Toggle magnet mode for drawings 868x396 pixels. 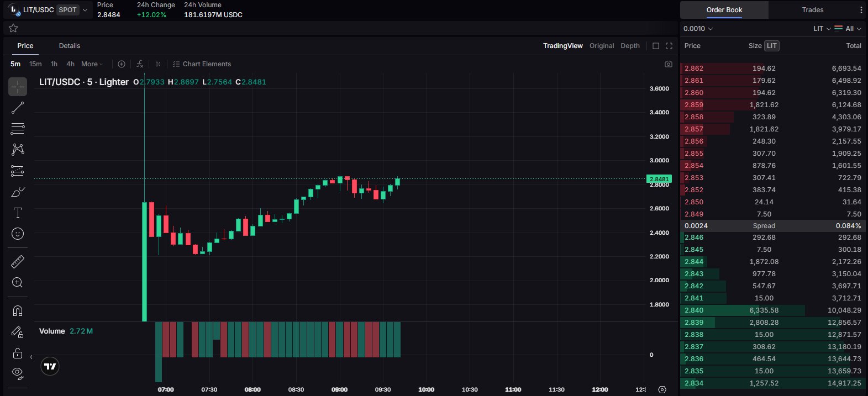pos(18,311)
